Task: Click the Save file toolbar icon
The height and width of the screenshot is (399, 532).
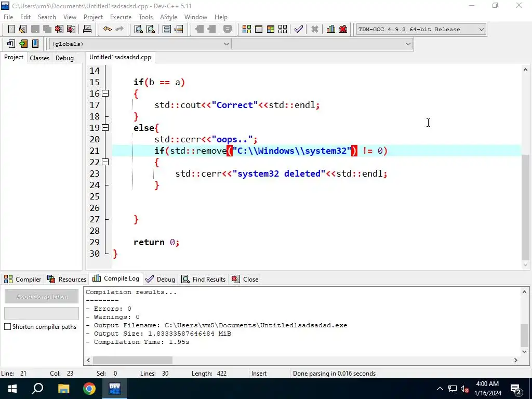Action: (35, 29)
